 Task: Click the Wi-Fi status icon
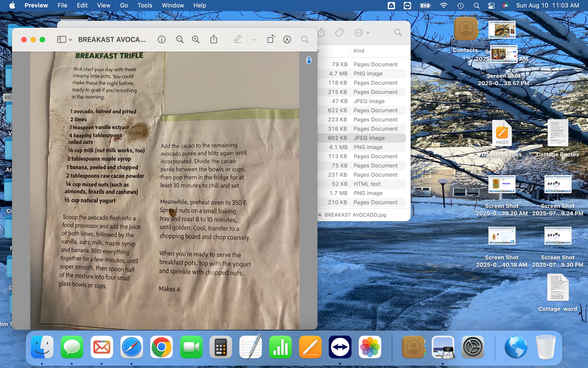(x=443, y=6)
